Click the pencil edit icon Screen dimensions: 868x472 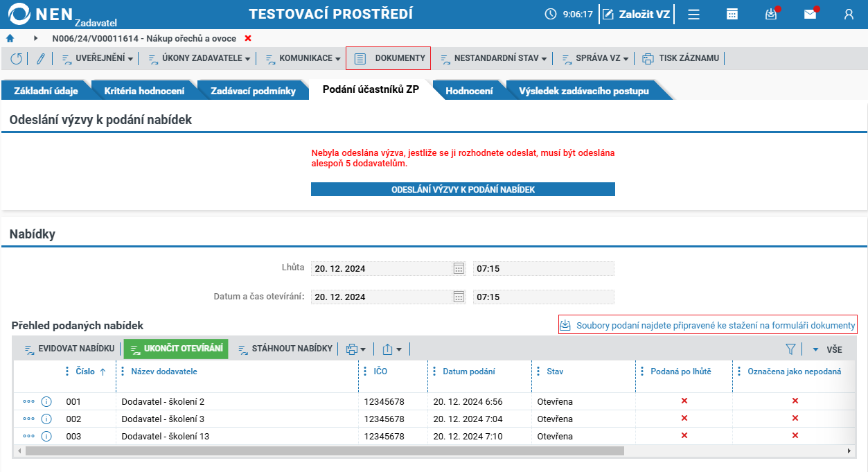(40, 58)
